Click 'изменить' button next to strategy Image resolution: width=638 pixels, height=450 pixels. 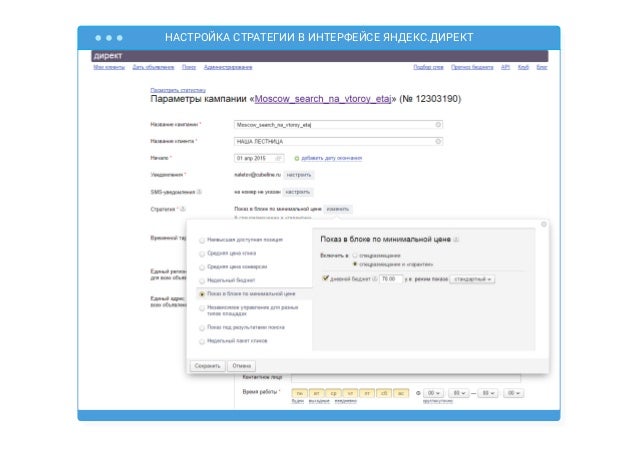point(338,209)
